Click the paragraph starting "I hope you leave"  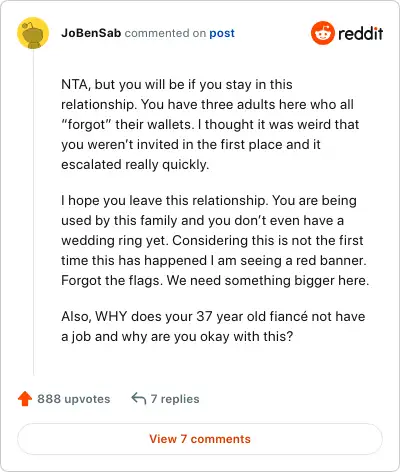point(215,240)
